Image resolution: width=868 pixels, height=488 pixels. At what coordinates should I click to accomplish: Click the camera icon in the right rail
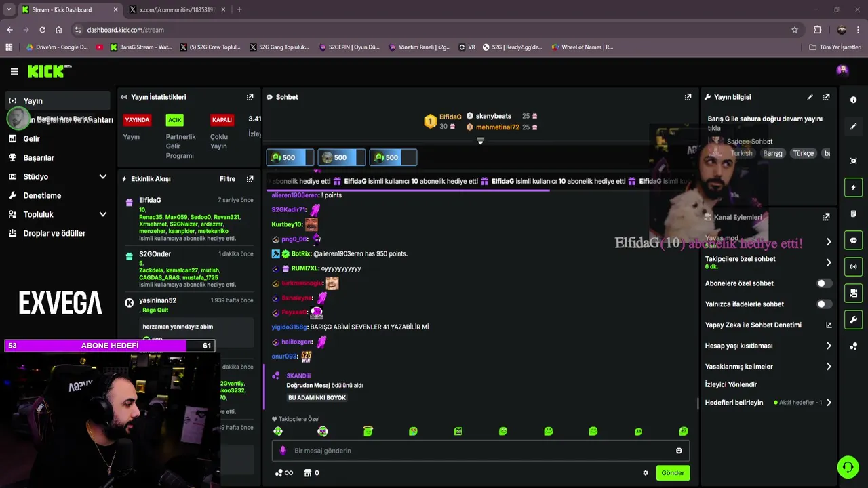tap(853, 293)
